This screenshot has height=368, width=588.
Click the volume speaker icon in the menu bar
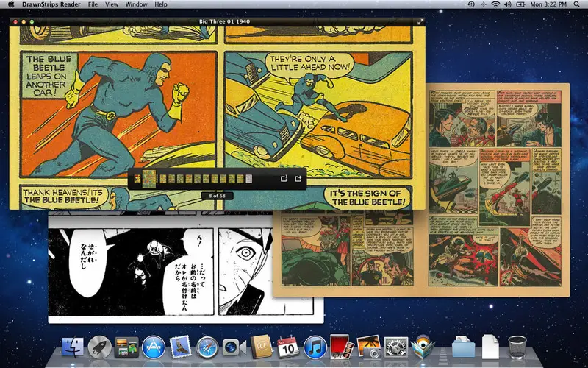(x=507, y=4)
